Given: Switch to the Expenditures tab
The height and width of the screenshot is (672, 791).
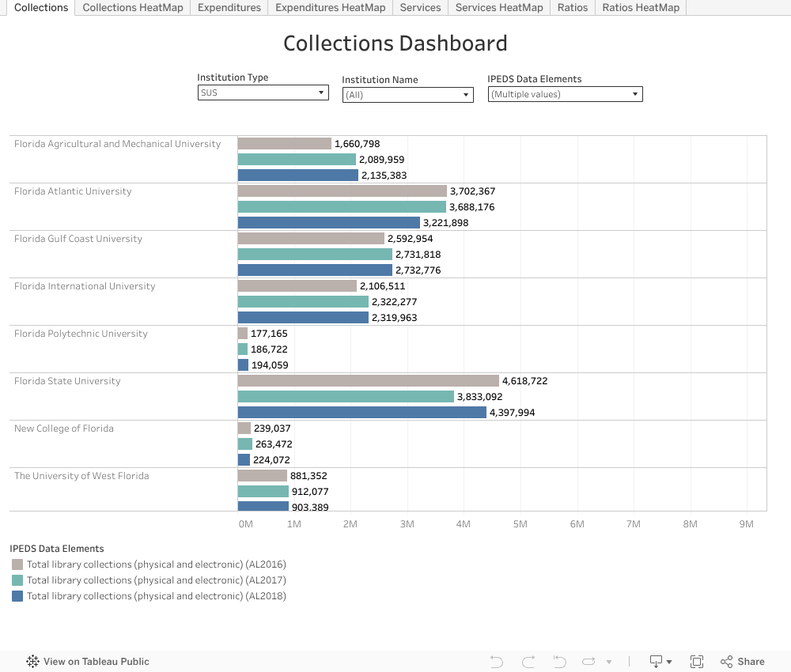Looking at the screenshot, I should pos(229,8).
